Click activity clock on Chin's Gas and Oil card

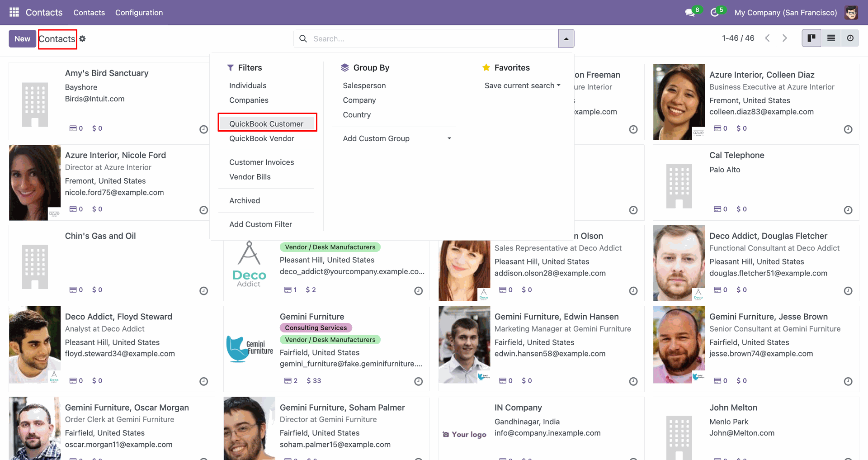204,291
